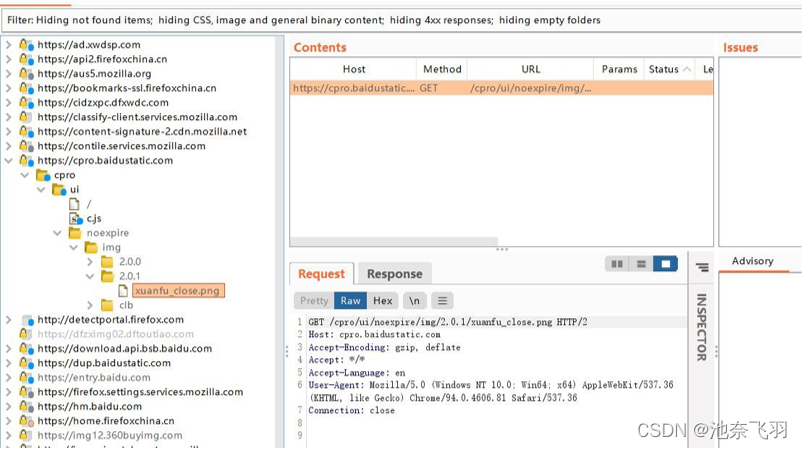Click the lock icon beside https://home.firefoxchina.cn

pyautogui.click(x=26, y=421)
